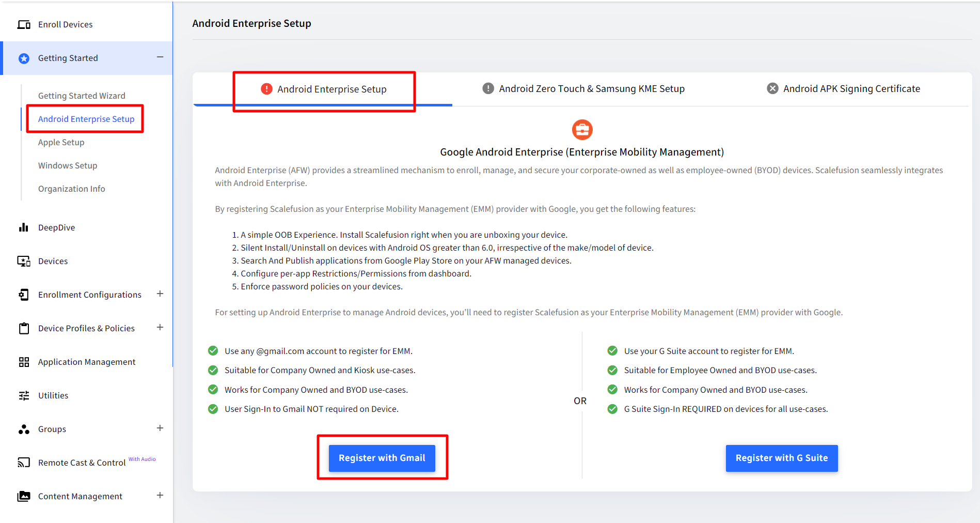
Task: Open the Devices section
Action: pyautogui.click(x=53, y=261)
